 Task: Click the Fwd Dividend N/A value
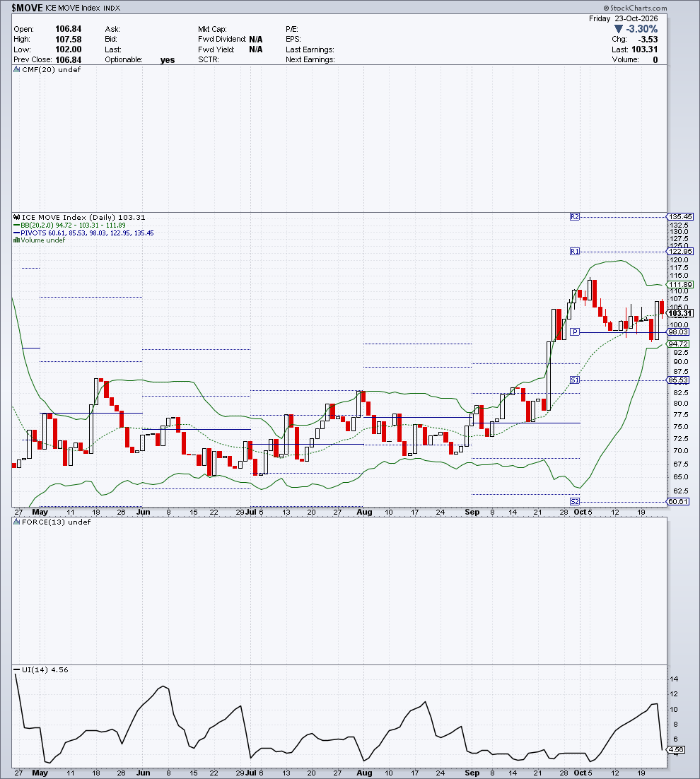256,40
